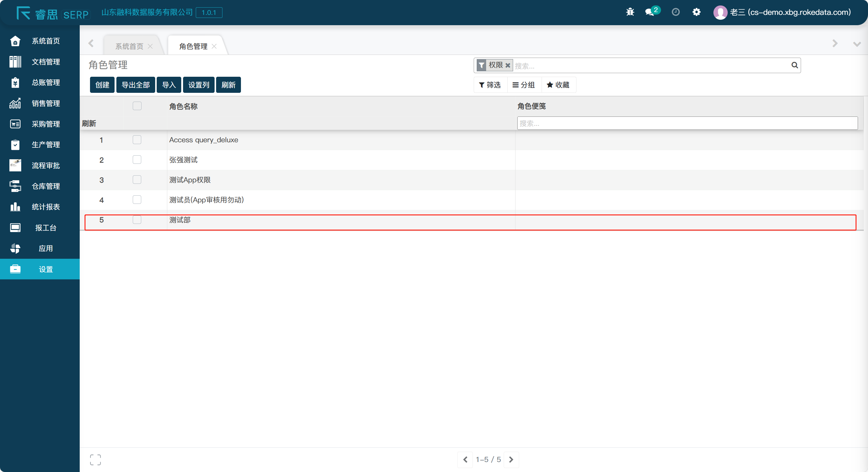The height and width of the screenshot is (472, 868).
Task: Click the bug report icon in header
Action: coord(630,12)
